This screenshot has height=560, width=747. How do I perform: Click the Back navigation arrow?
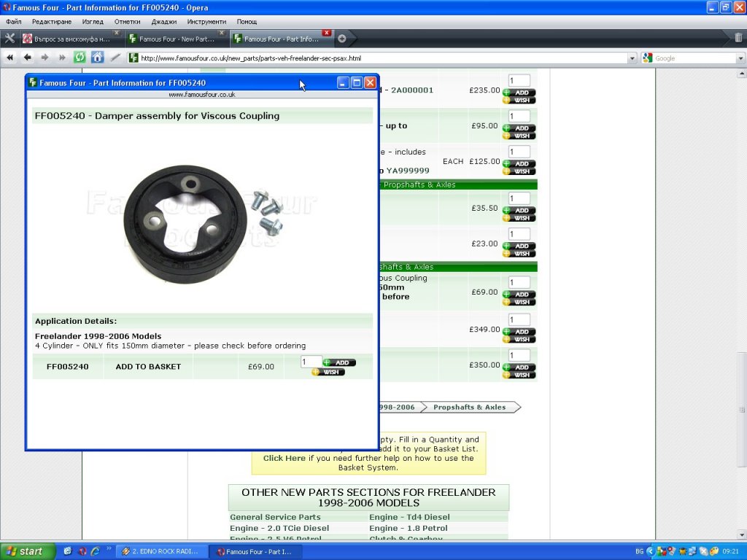(27, 58)
